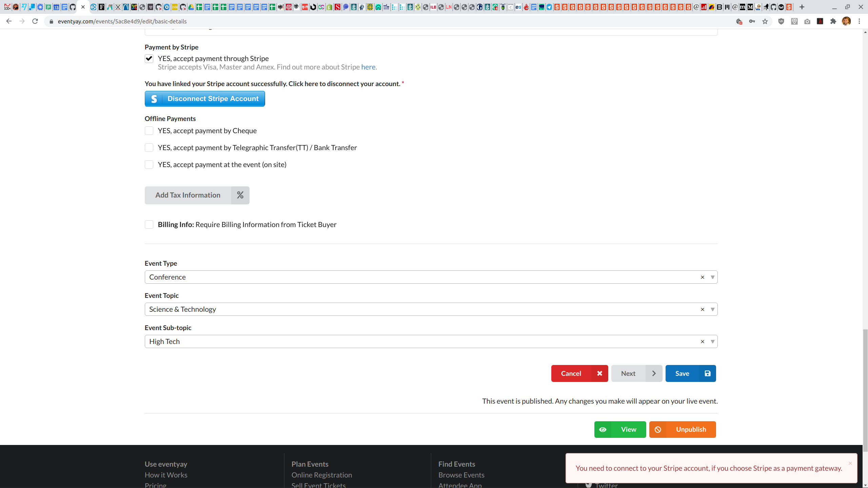The width and height of the screenshot is (868, 488).
Task: Clear the Science & Technology topic selection
Action: pos(703,309)
